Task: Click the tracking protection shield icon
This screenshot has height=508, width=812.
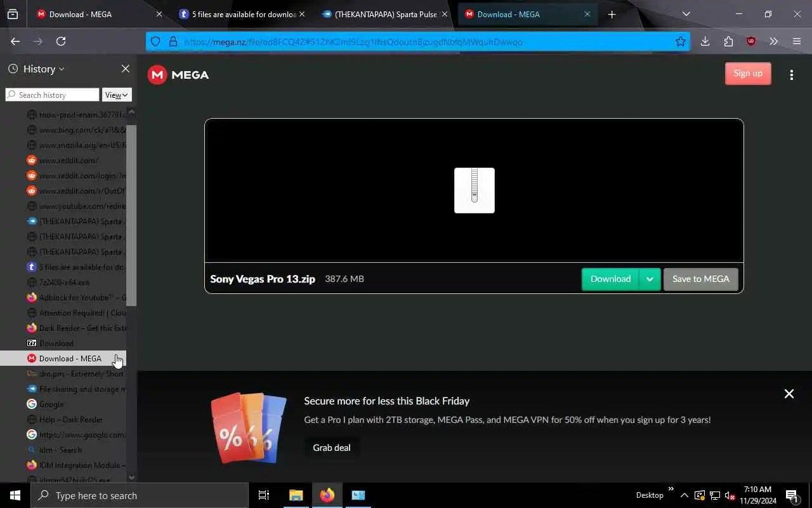Action: tap(155, 41)
